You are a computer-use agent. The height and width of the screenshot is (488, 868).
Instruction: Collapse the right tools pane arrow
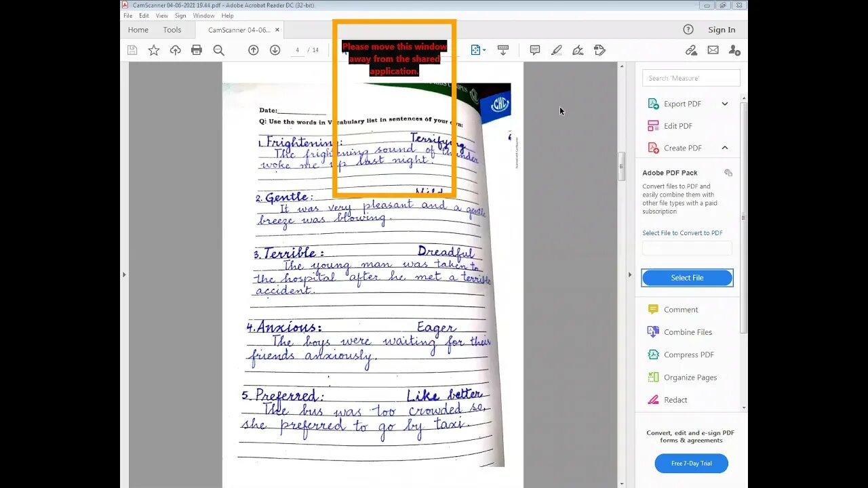pyautogui.click(x=629, y=274)
